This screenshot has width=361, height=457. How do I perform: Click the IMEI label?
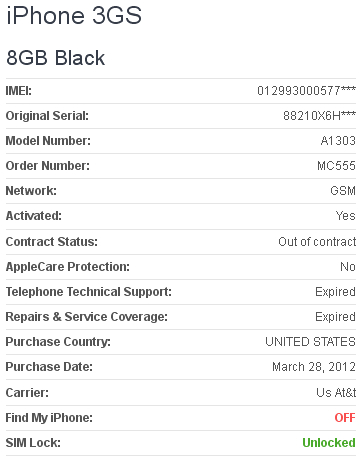[19, 91]
